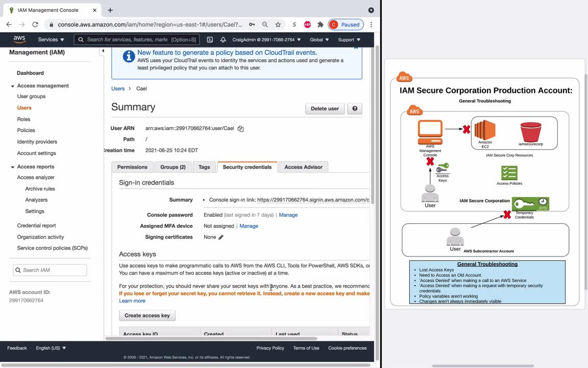The image size is (588, 368).
Task: Open the CraigAdmin account dropdown
Action: coord(266,39)
